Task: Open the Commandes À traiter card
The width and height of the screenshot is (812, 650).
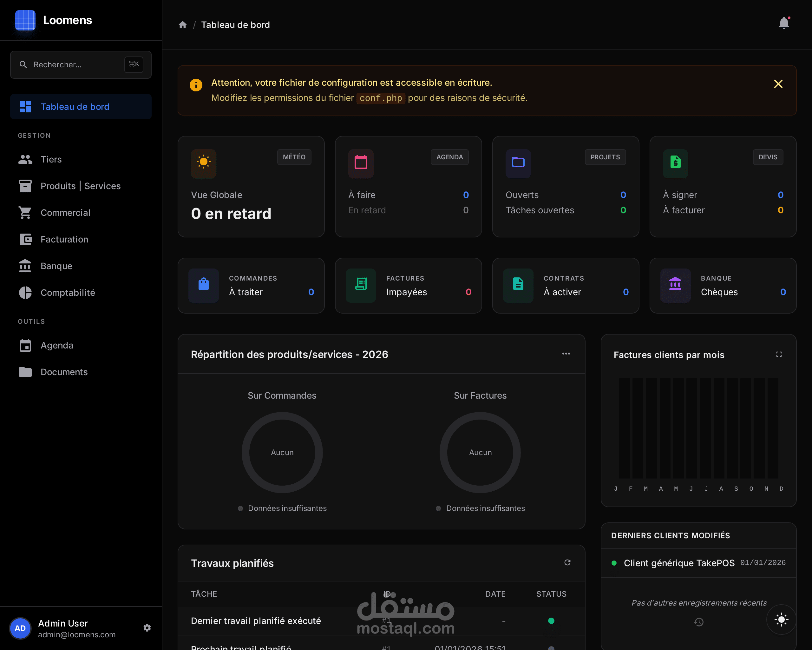Action: (x=251, y=286)
